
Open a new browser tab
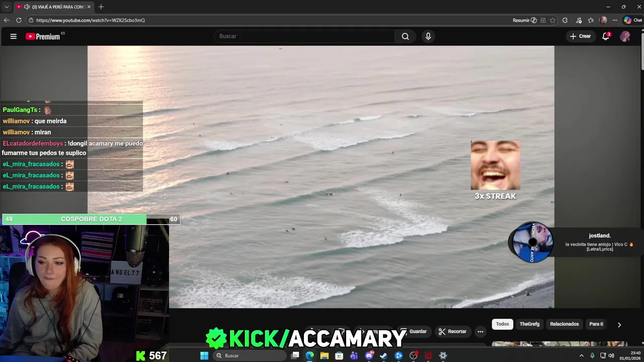click(x=101, y=7)
